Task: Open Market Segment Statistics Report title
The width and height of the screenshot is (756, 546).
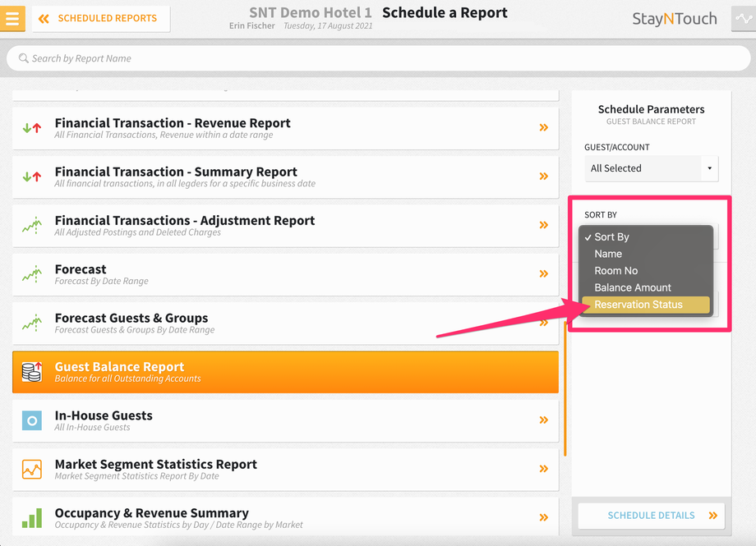Action: click(156, 464)
